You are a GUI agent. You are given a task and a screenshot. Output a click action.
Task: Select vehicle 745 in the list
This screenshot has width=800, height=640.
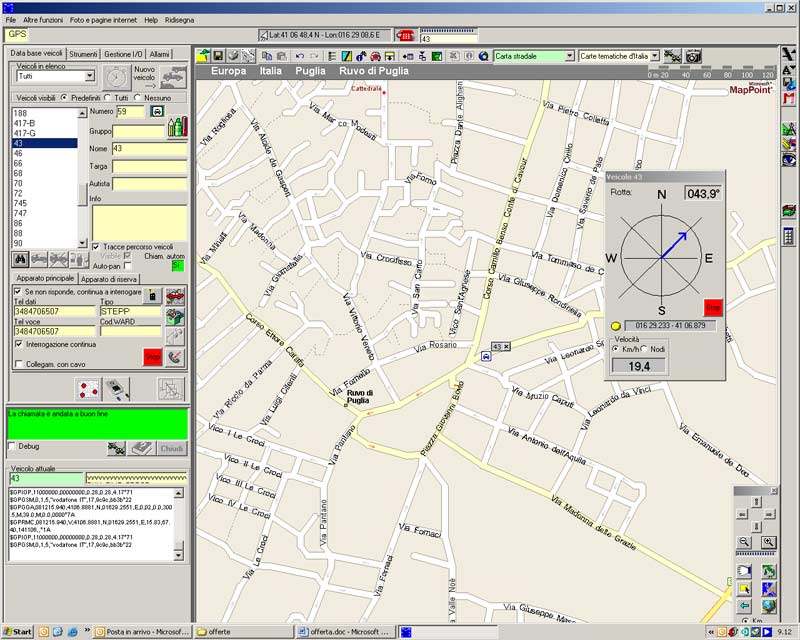[44, 203]
